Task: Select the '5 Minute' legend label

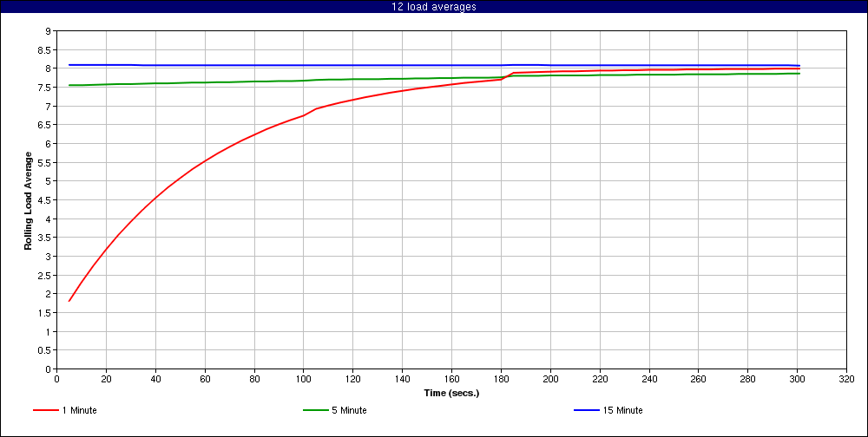Action: (x=350, y=410)
